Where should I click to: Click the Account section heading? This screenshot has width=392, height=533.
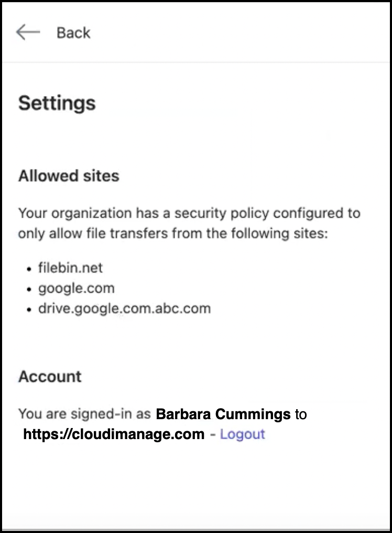point(50,377)
